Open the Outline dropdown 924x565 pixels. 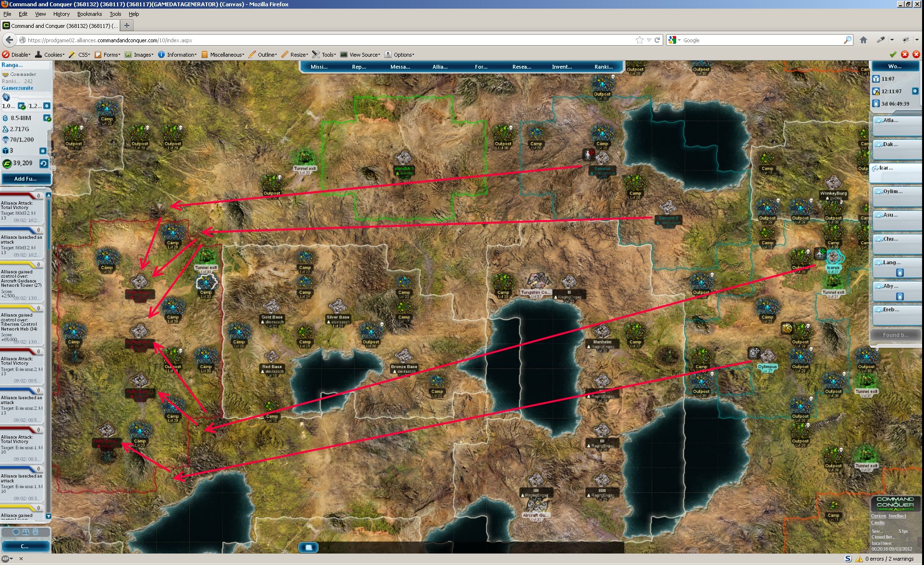263,54
